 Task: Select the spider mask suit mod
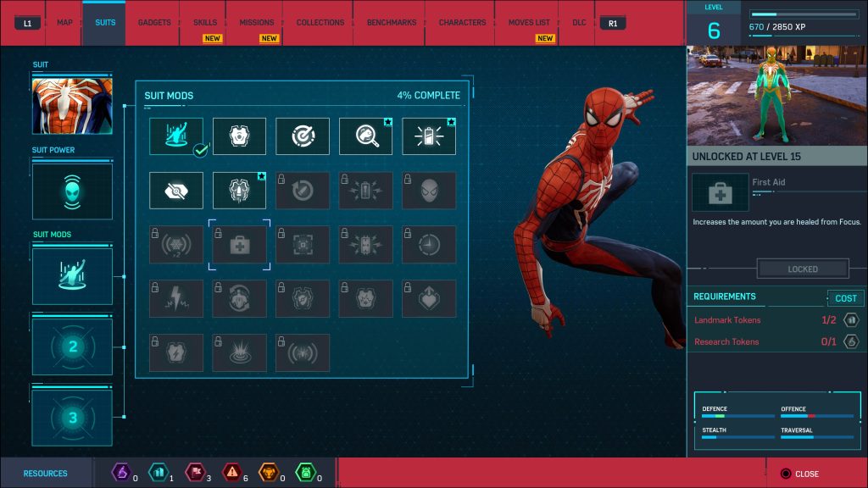pyautogui.click(x=429, y=191)
